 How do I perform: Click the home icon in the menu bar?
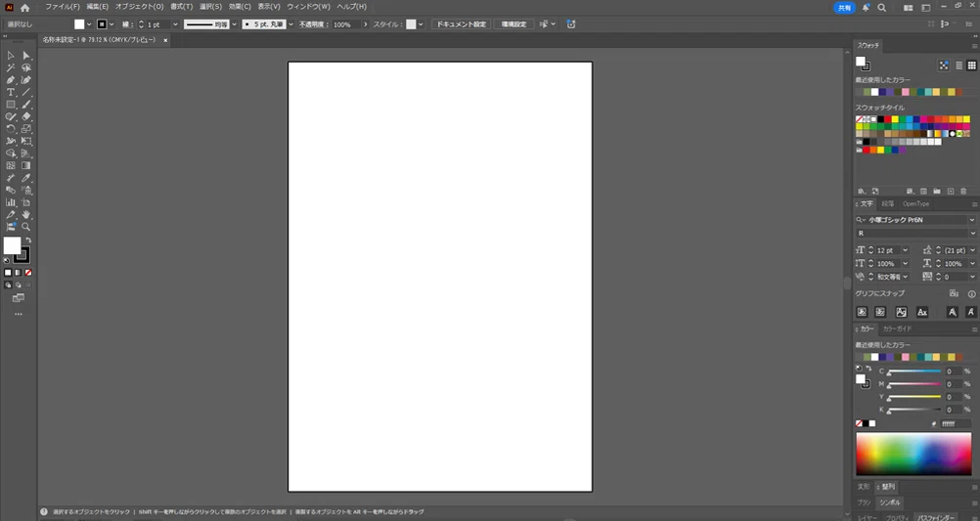coord(25,8)
